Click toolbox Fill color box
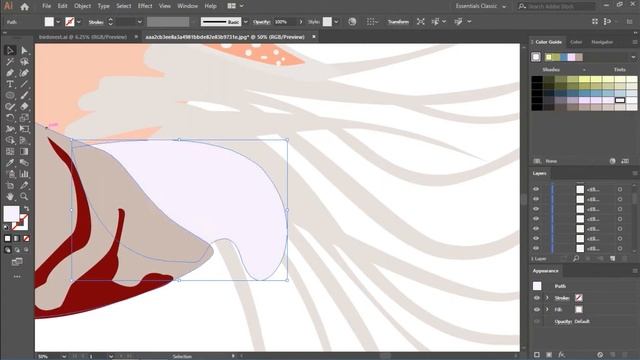The image size is (640, 360). pos(11,214)
